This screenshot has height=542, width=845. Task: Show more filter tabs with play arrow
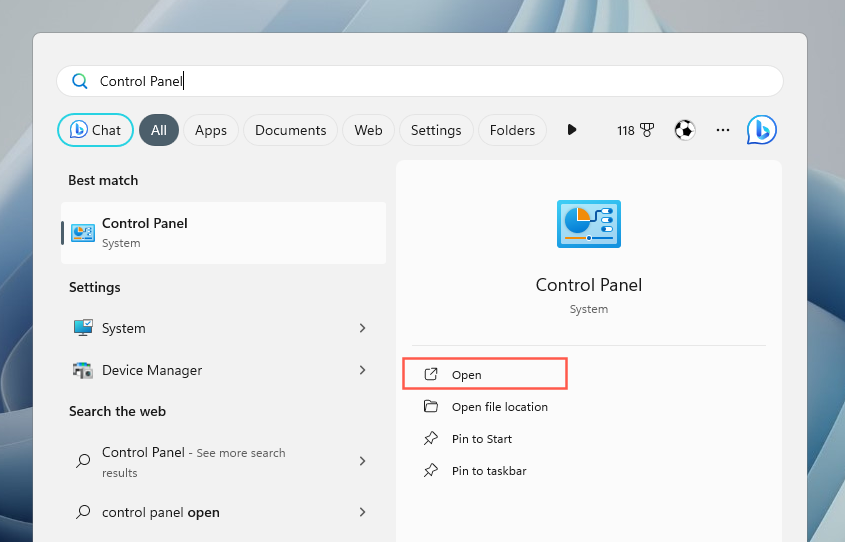pos(572,130)
